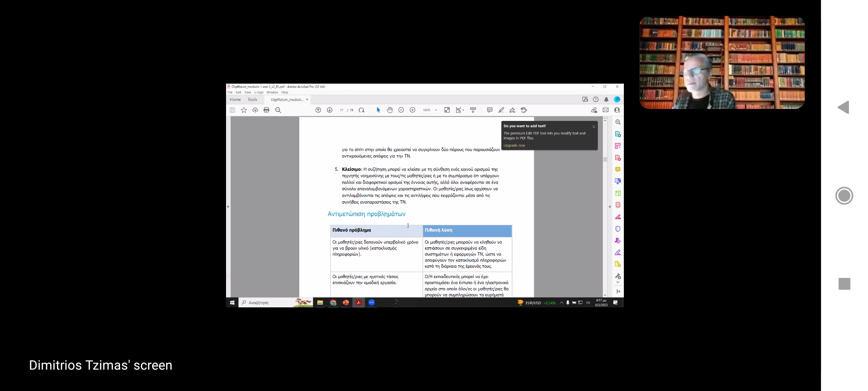This screenshot has height=391, width=868.
Task: Click the vertical scrollbar thumb
Action: point(605,159)
